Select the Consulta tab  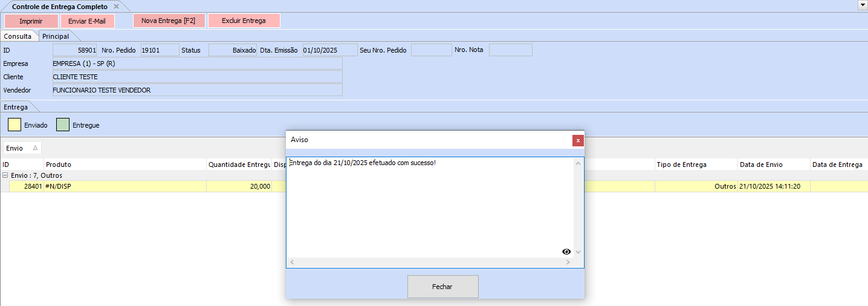click(18, 36)
